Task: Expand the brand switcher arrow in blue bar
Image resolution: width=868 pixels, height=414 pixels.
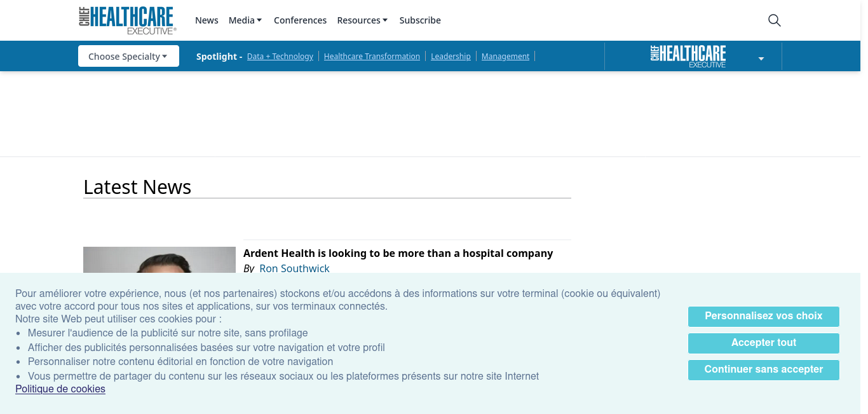Action: click(x=761, y=59)
